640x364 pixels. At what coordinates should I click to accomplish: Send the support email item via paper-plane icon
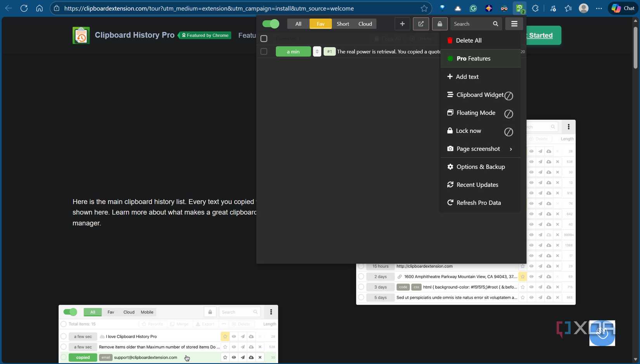tap(243, 357)
